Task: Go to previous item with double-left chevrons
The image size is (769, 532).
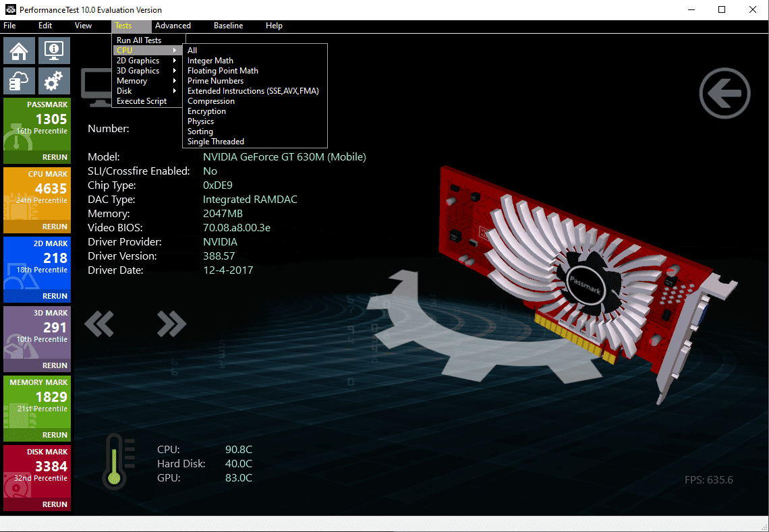Action: 100,324
